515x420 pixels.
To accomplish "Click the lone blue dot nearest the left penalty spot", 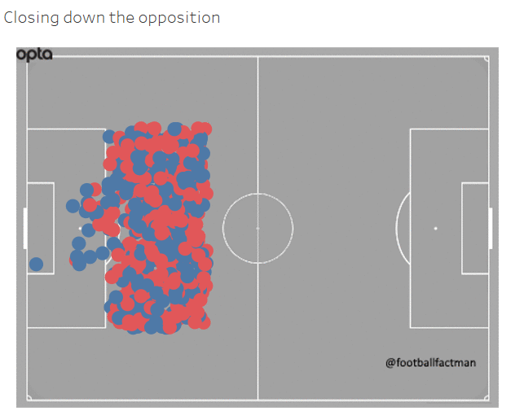I will [x=88, y=230].
